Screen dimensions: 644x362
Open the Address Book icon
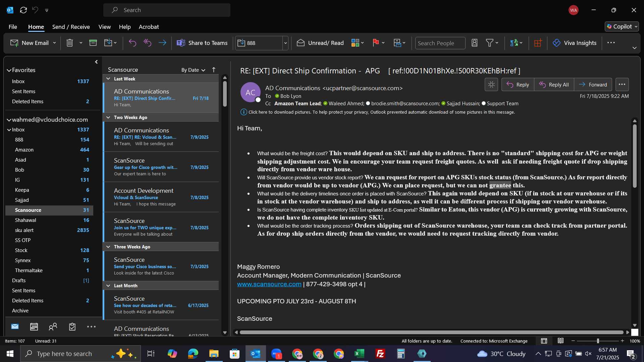click(474, 43)
